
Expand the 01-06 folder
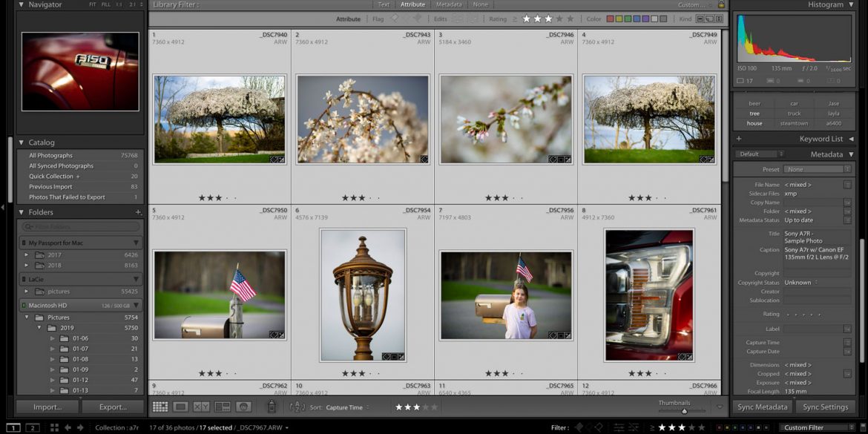pos(53,338)
